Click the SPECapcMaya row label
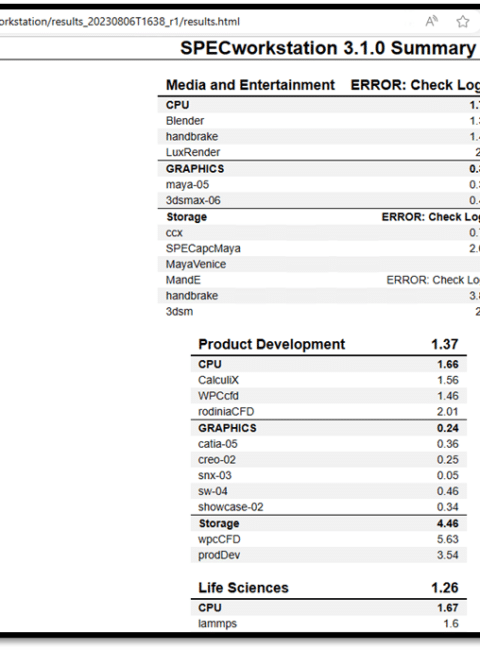This screenshot has height=650, width=480. pos(203,248)
